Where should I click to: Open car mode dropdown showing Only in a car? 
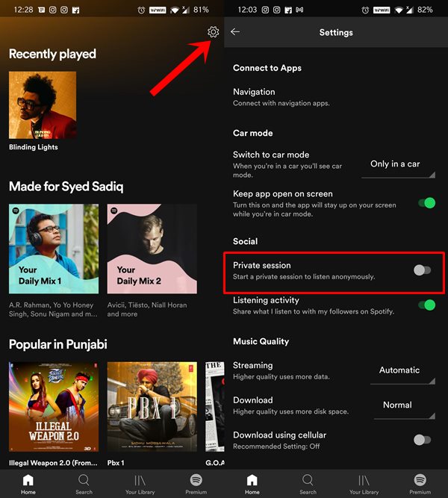398,168
